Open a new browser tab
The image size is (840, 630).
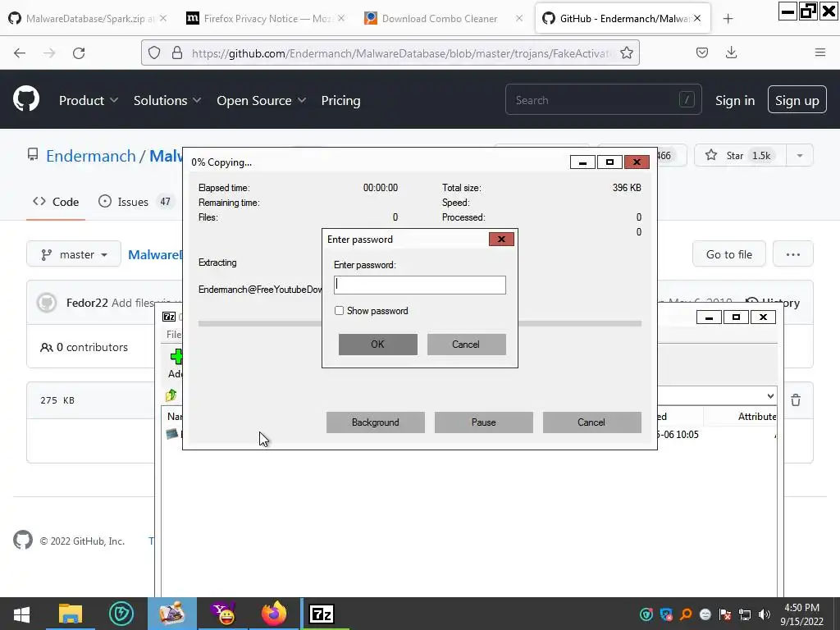coord(728,19)
